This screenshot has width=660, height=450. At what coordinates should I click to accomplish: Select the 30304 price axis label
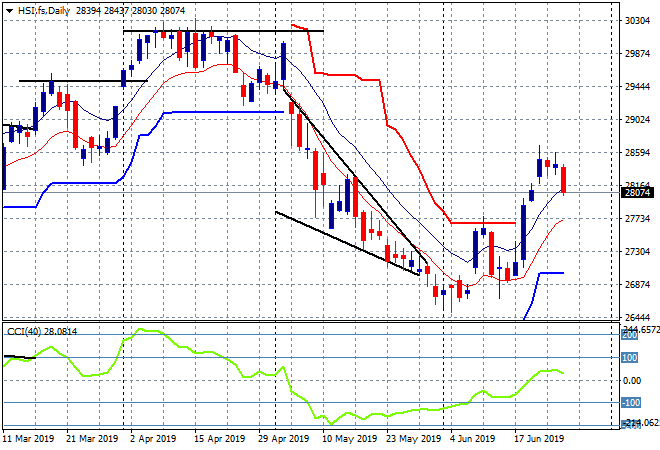tap(637, 21)
